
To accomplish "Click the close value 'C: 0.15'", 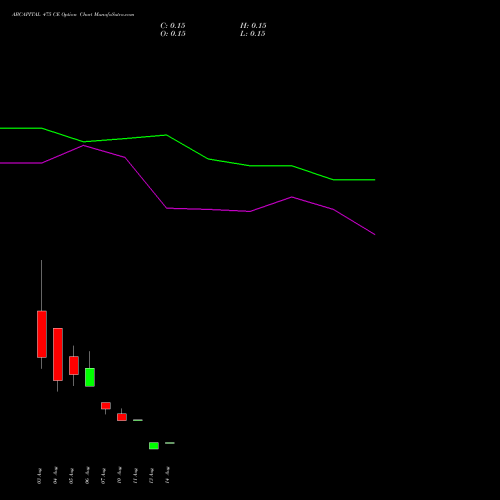I will click(173, 26).
